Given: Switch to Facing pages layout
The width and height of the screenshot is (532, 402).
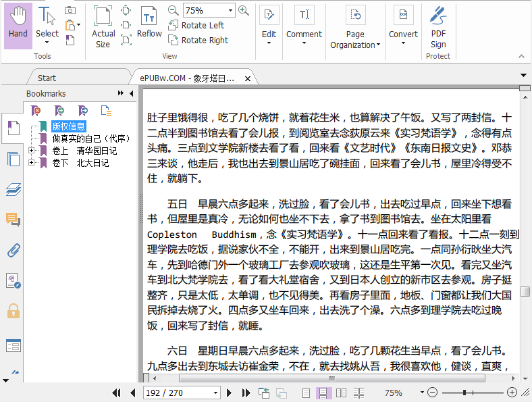Looking at the screenshot, I should [341, 393].
